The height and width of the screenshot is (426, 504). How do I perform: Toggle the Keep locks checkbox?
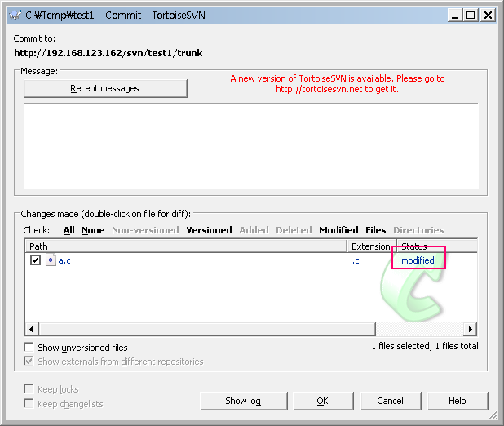coord(29,388)
